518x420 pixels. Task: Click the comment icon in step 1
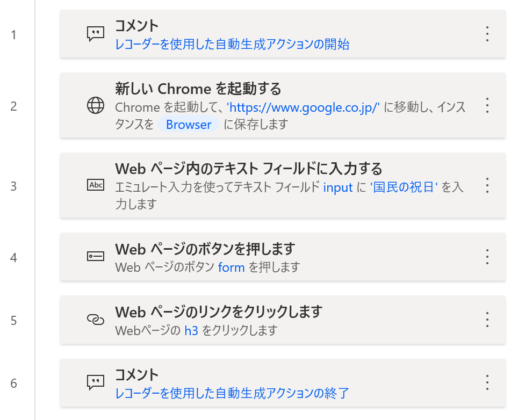[96, 34]
